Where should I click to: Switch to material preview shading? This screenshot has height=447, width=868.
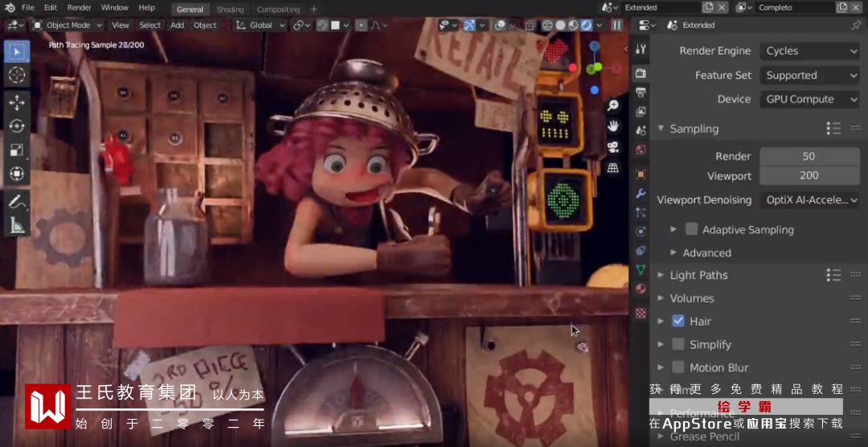[574, 26]
